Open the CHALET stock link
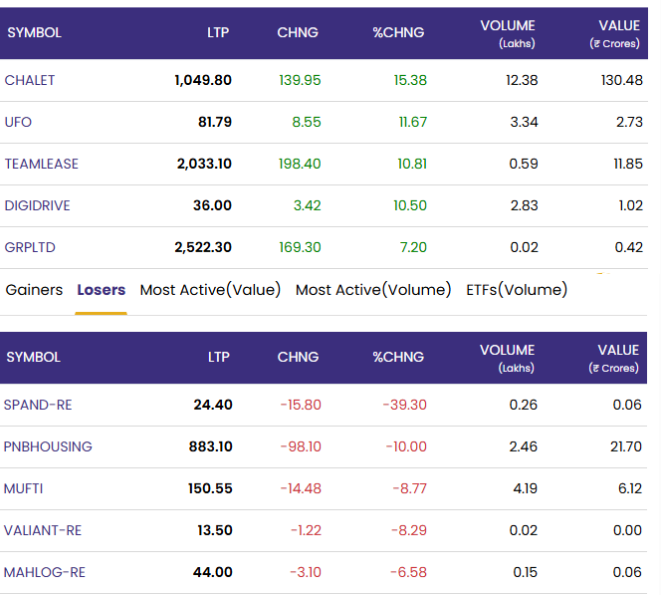This screenshot has width=665, height=595. tap(30, 80)
